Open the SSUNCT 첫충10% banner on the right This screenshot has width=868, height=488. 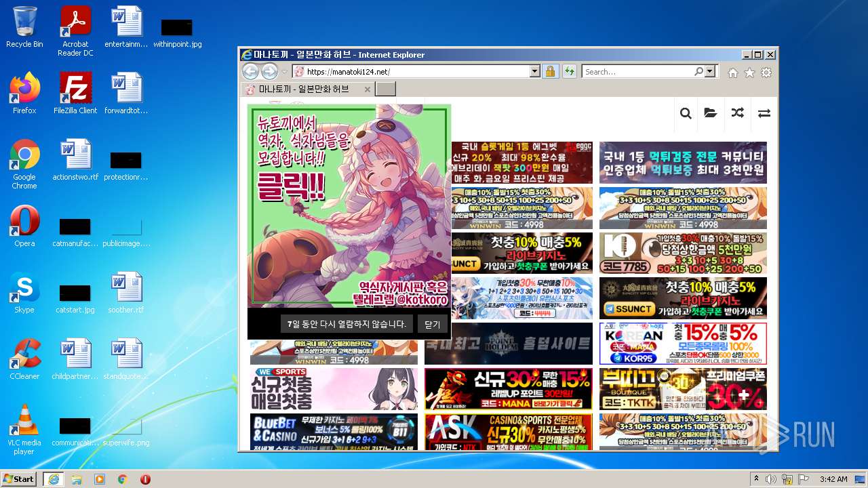[x=683, y=298]
